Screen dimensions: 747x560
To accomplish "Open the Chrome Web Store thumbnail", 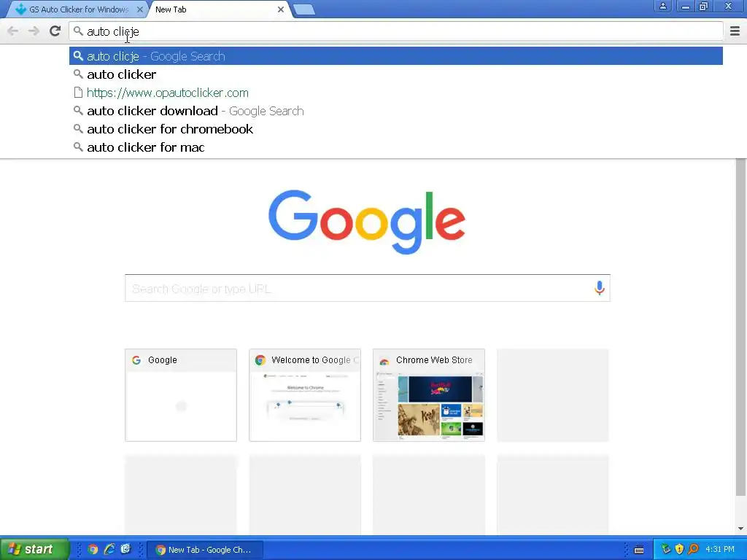I will click(429, 395).
